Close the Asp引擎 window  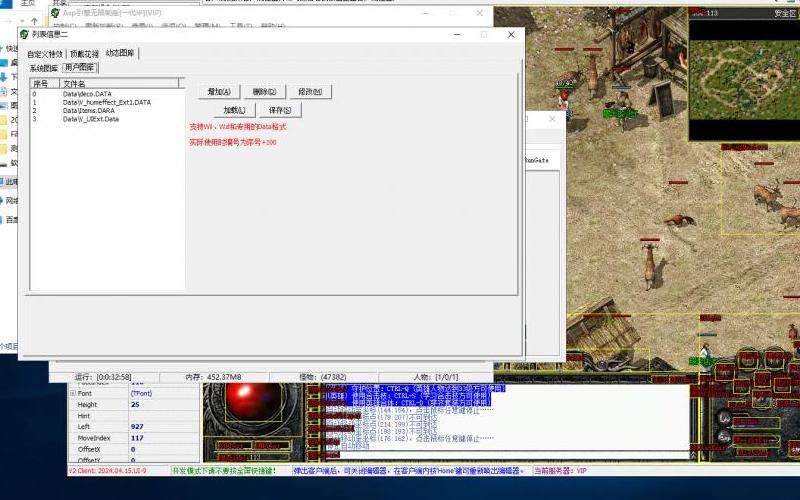[x=479, y=13]
